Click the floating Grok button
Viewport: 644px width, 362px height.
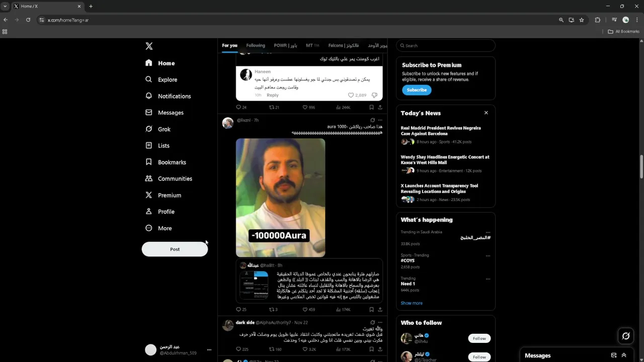[626, 336]
